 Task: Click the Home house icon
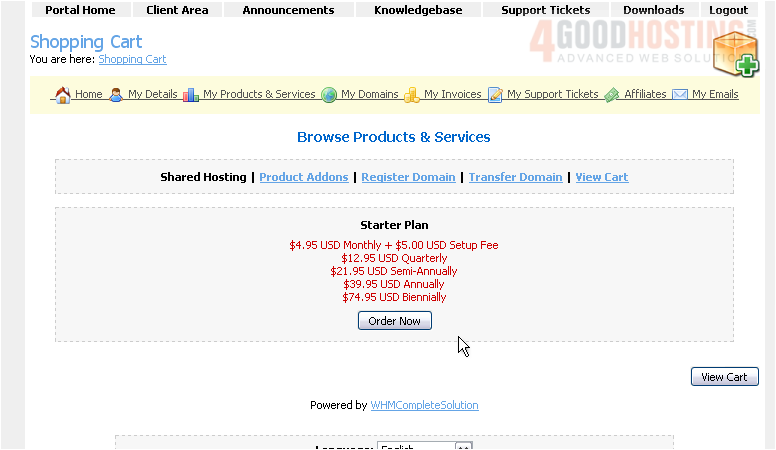[x=63, y=95]
